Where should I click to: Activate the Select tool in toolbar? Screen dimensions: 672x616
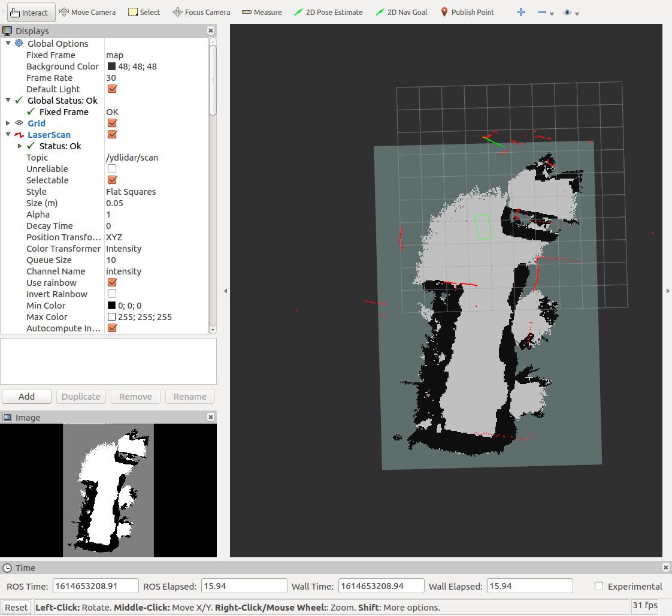(144, 12)
